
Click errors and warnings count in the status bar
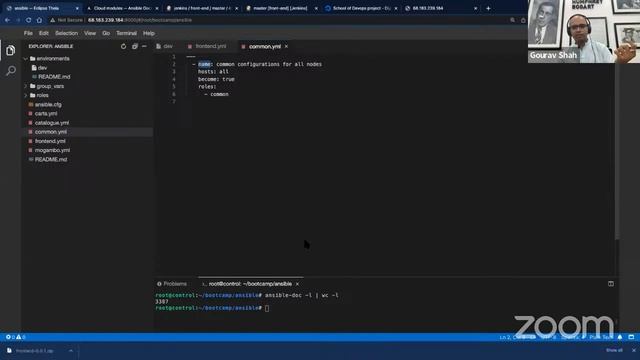coord(16,337)
